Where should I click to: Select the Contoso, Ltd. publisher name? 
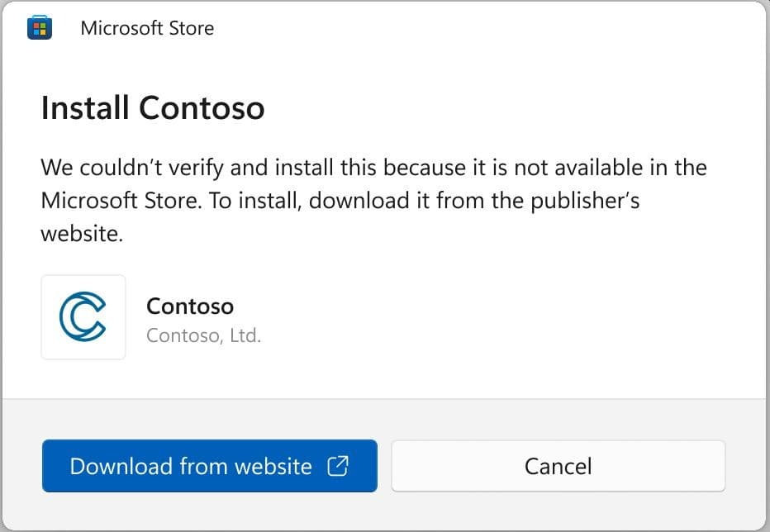(203, 335)
